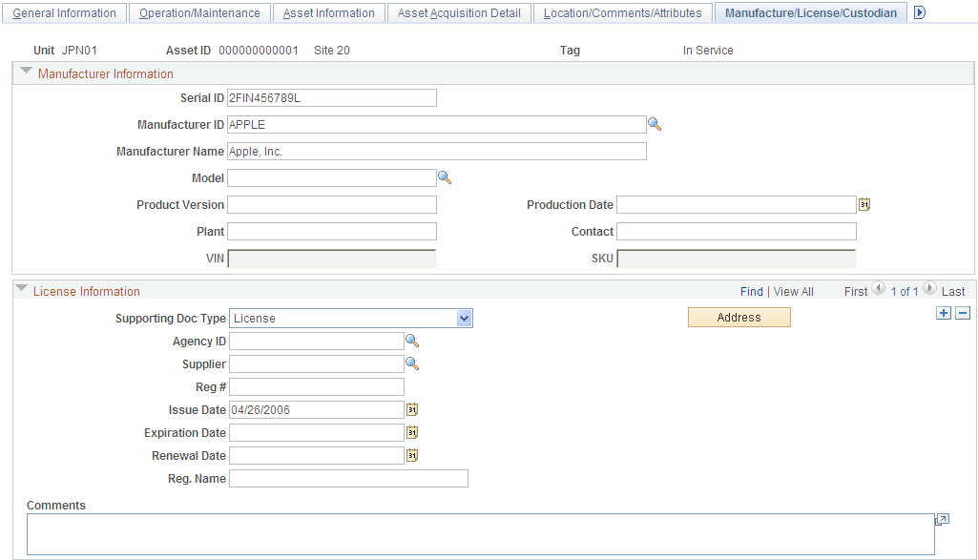The height and width of the screenshot is (560, 978).
Task: Click the 'In Service' status text
Action: pos(708,51)
